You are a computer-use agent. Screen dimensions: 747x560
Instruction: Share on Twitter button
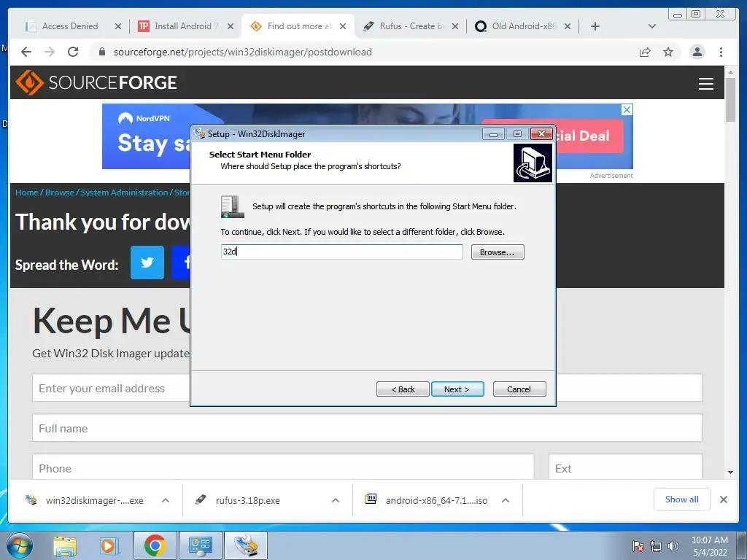[x=147, y=262]
